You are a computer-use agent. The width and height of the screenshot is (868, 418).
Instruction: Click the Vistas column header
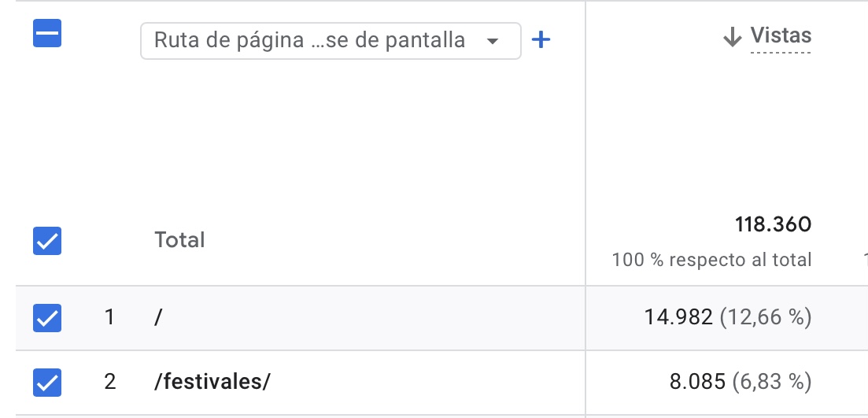(x=781, y=35)
